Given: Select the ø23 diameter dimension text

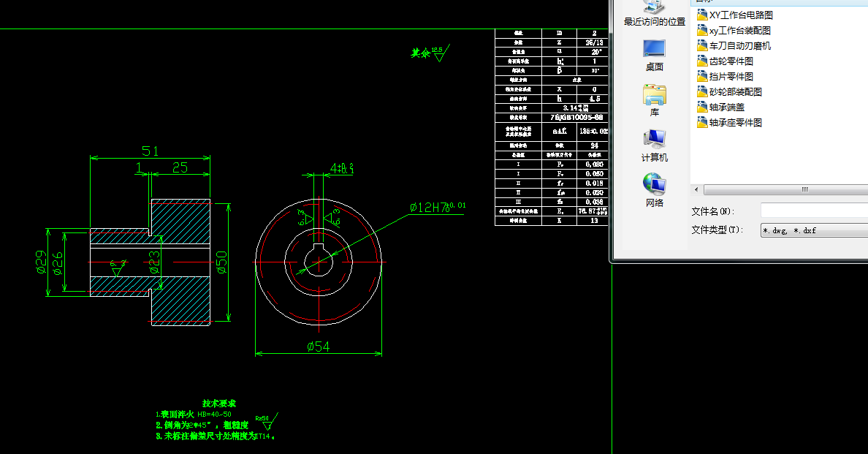Looking at the screenshot, I should (154, 262).
